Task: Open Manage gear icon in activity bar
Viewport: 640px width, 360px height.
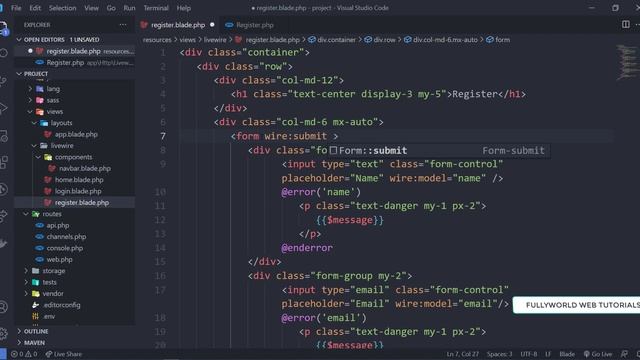Action: 4,333
